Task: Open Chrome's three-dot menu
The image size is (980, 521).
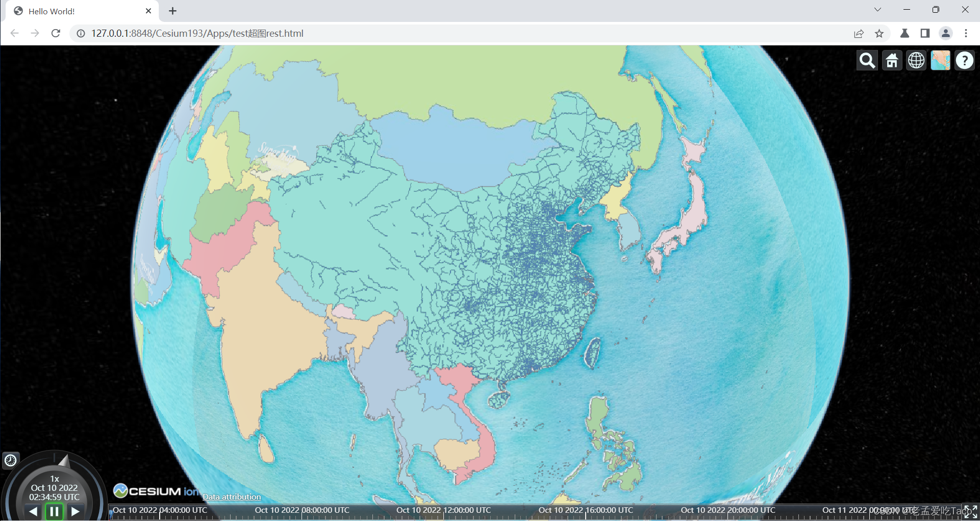Action: tap(966, 33)
